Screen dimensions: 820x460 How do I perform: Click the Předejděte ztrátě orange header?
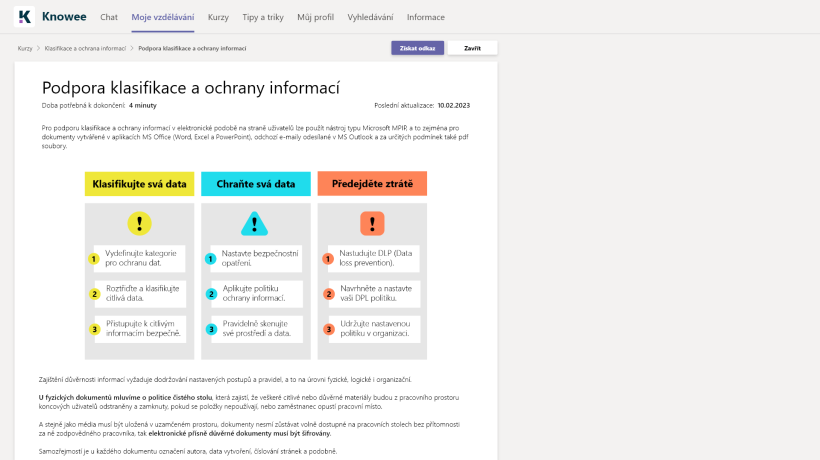(372, 184)
